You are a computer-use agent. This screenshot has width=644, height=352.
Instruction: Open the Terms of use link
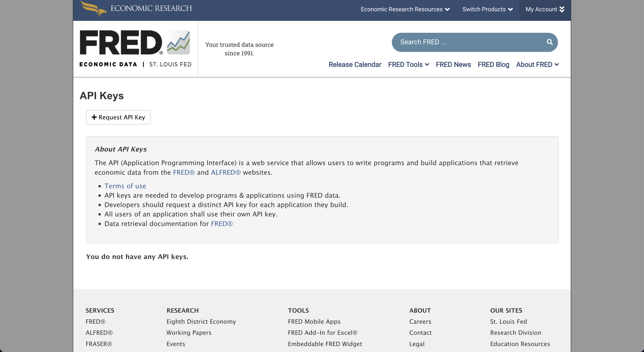point(125,186)
